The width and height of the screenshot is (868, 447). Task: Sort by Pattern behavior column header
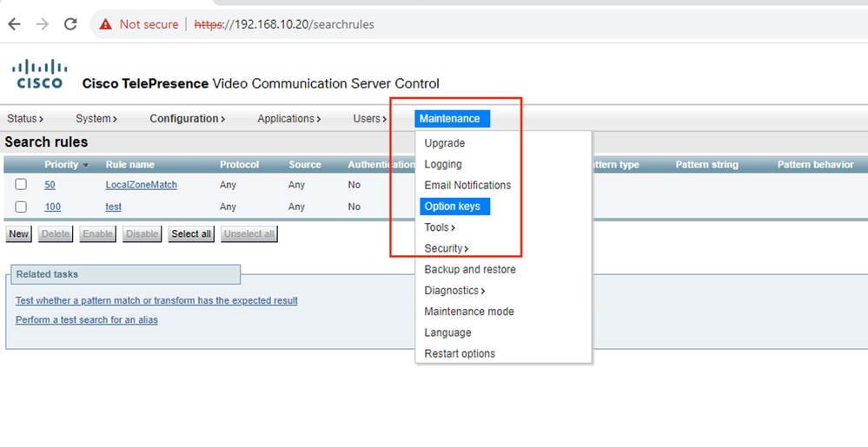click(x=815, y=165)
